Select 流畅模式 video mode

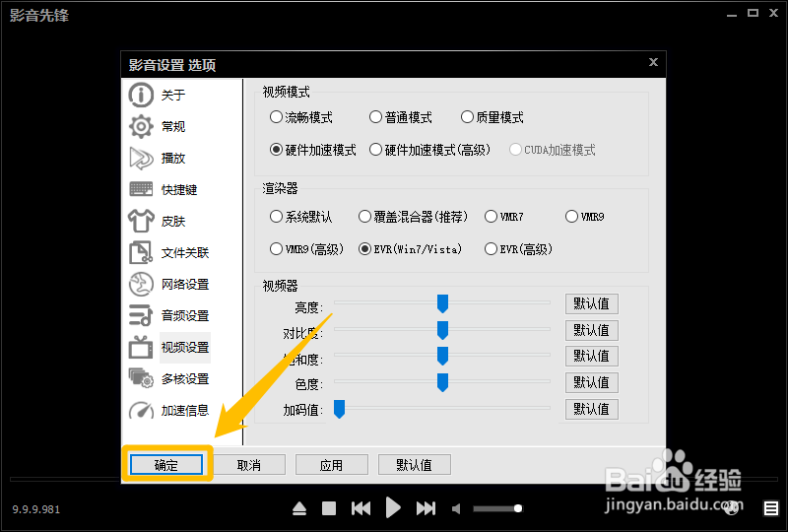point(300,117)
